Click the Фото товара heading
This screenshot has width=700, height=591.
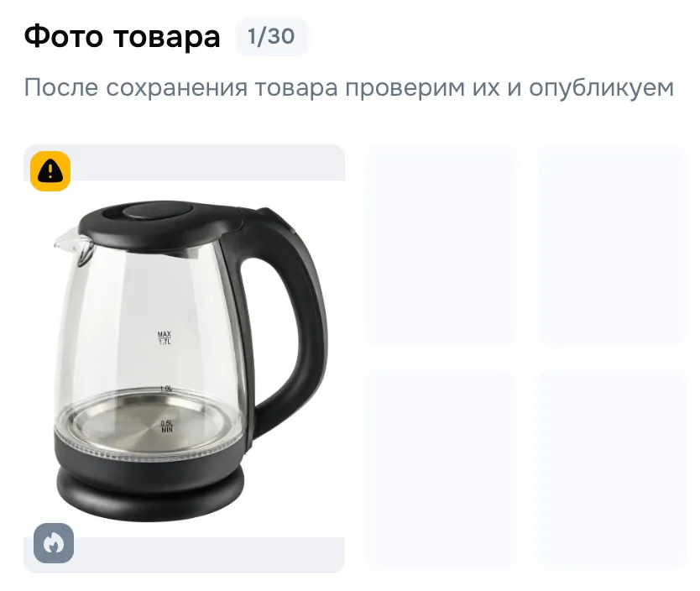[122, 37]
